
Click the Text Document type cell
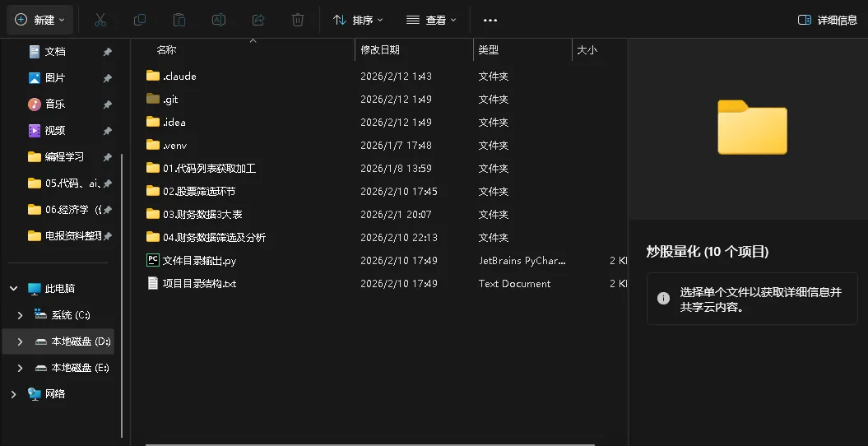click(x=514, y=283)
